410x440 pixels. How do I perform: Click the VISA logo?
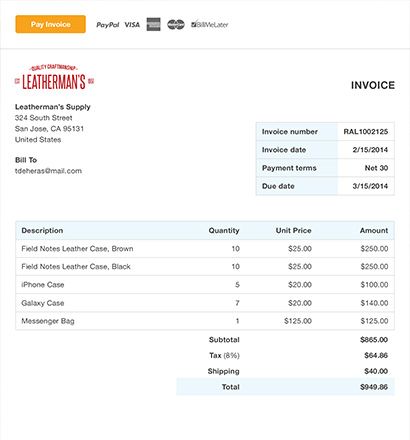(x=132, y=25)
